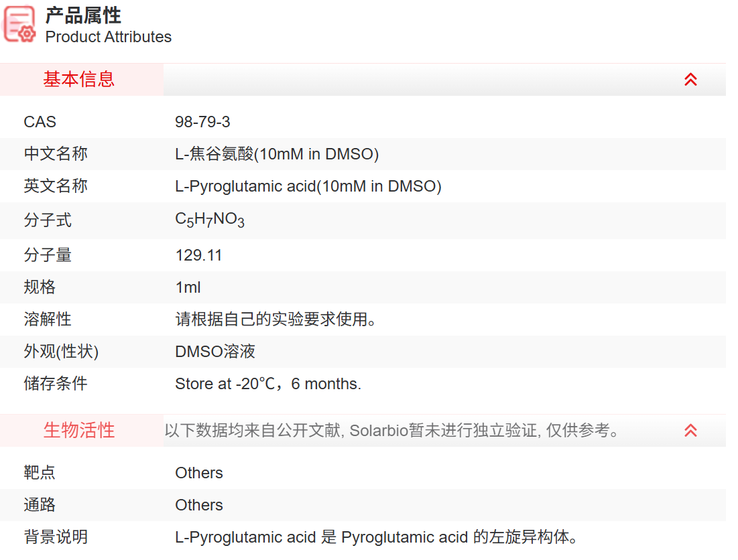Click the molecular formula C5H7NO3

[x=210, y=220]
